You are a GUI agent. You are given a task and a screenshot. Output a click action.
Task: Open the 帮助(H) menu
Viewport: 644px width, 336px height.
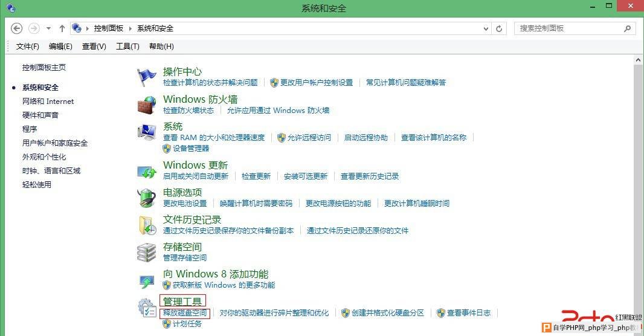coord(161,47)
